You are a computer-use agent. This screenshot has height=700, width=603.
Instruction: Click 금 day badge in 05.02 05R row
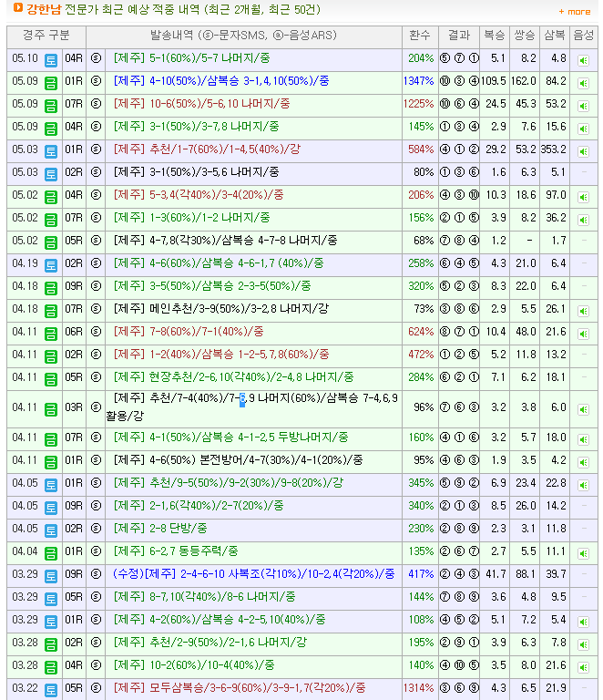51,242
